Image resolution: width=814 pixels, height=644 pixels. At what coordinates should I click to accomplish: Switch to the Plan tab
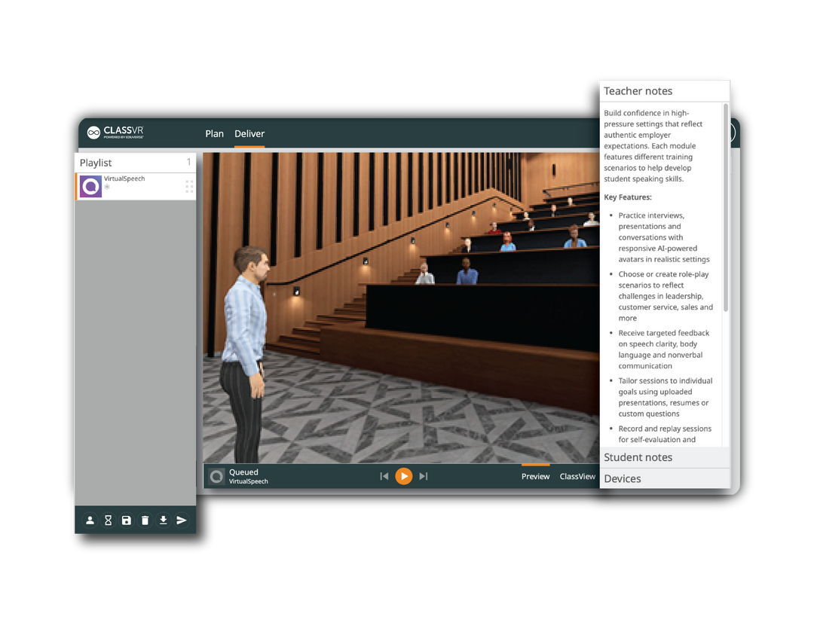[214, 133]
